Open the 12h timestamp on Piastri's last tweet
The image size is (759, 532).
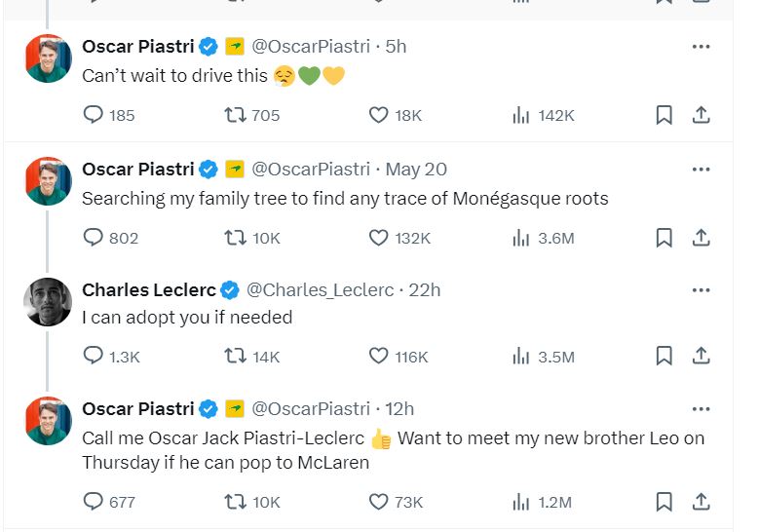coord(399,409)
